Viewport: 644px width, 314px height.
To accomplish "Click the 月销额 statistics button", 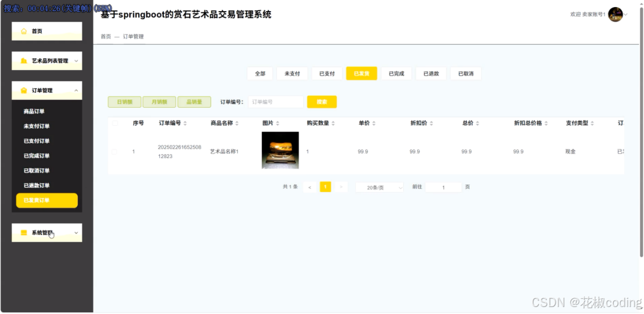I will tap(159, 102).
